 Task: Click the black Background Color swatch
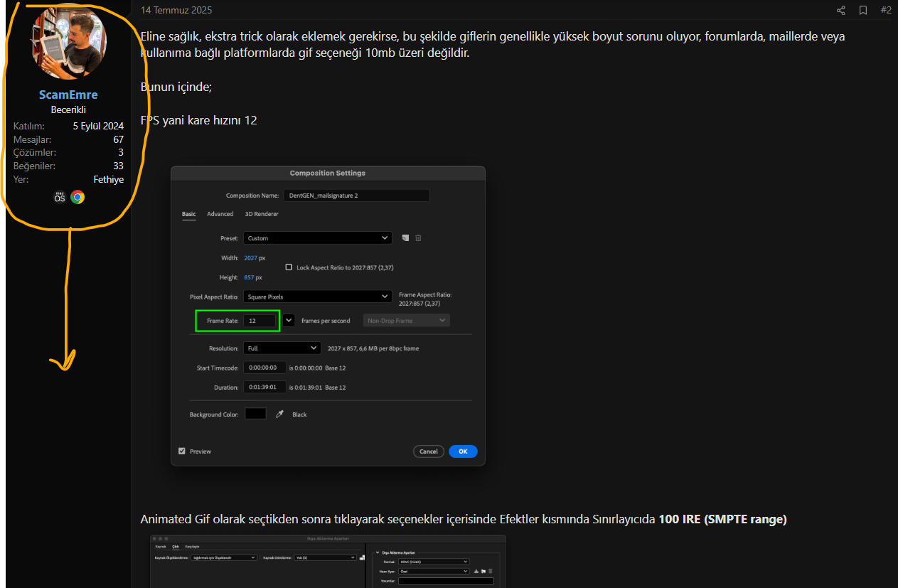[255, 414]
